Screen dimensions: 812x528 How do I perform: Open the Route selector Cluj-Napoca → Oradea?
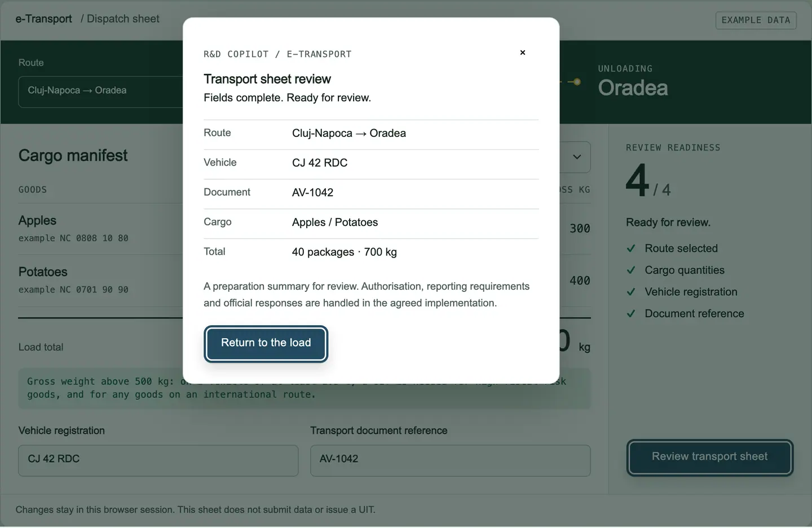click(101, 91)
